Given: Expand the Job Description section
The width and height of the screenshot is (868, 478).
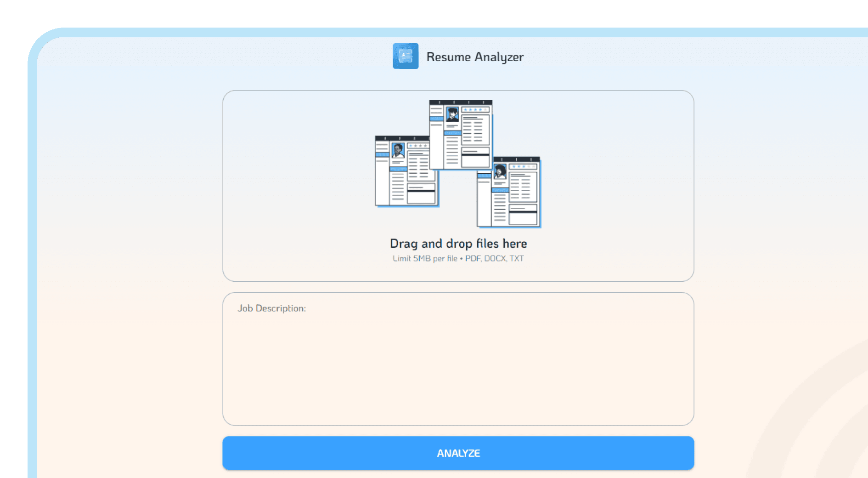Looking at the screenshot, I should click(x=458, y=358).
